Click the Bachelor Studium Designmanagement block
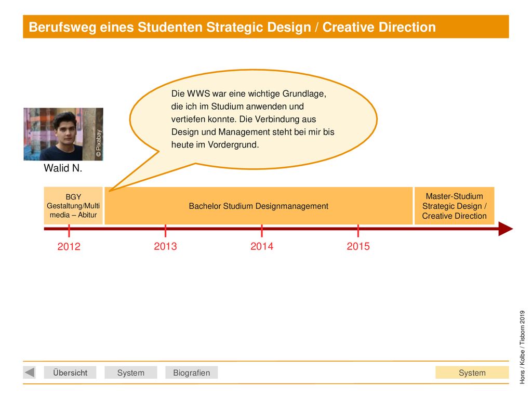 259,206
